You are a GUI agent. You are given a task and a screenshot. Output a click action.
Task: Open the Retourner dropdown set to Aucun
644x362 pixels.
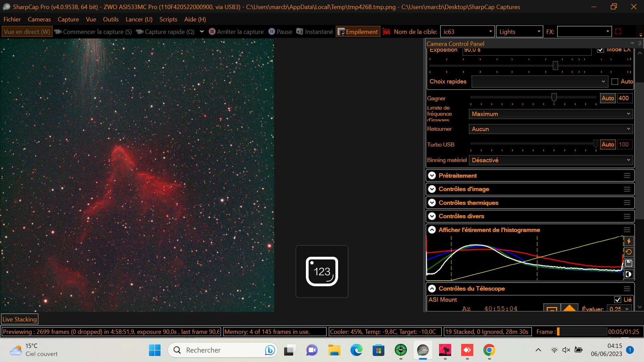pyautogui.click(x=550, y=129)
